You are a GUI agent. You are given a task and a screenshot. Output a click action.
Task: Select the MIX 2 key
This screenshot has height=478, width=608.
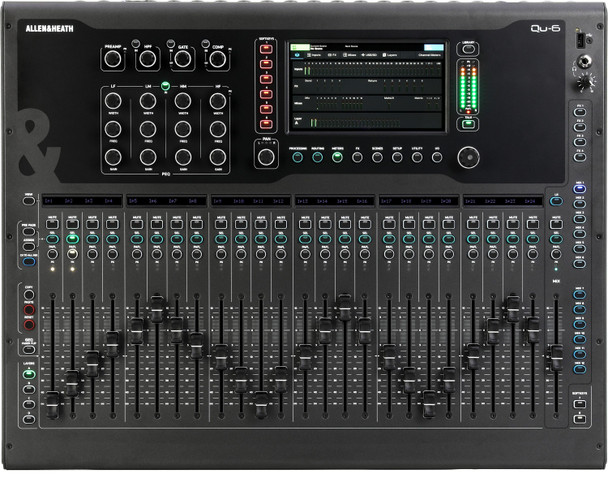(x=580, y=204)
